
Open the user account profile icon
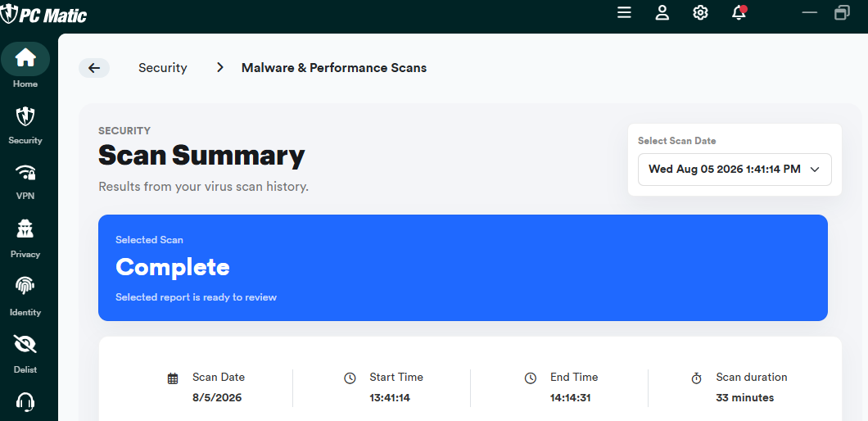click(662, 13)
